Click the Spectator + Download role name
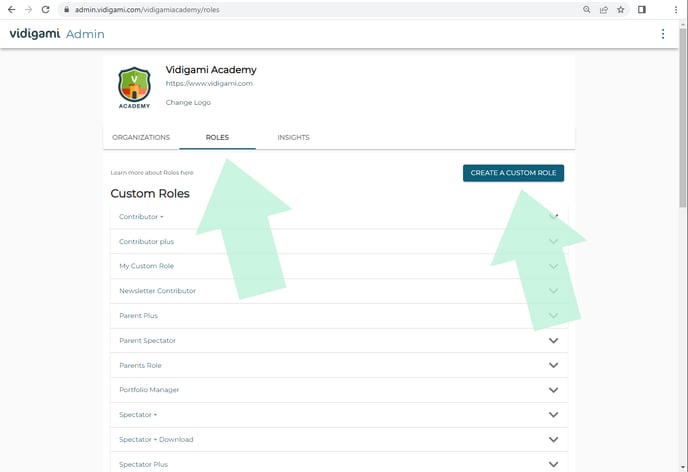This screenshot has width=688, height=472. click(x=156, y=439)
